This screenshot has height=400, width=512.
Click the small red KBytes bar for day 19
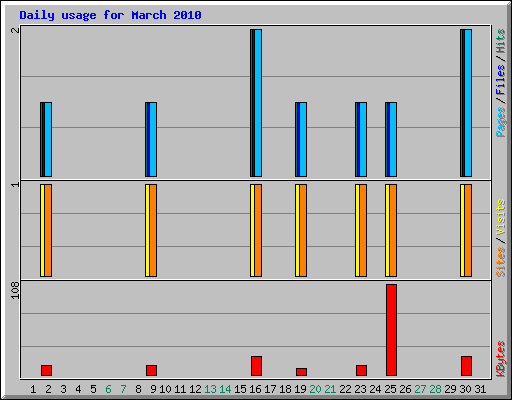(301, 372)
